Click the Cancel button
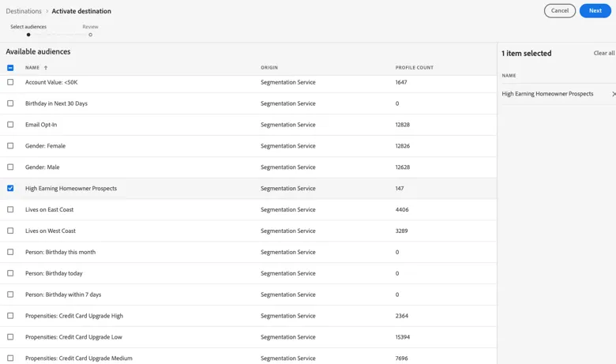This screenshot has width=616, height=364. click(x=559, y=11)
